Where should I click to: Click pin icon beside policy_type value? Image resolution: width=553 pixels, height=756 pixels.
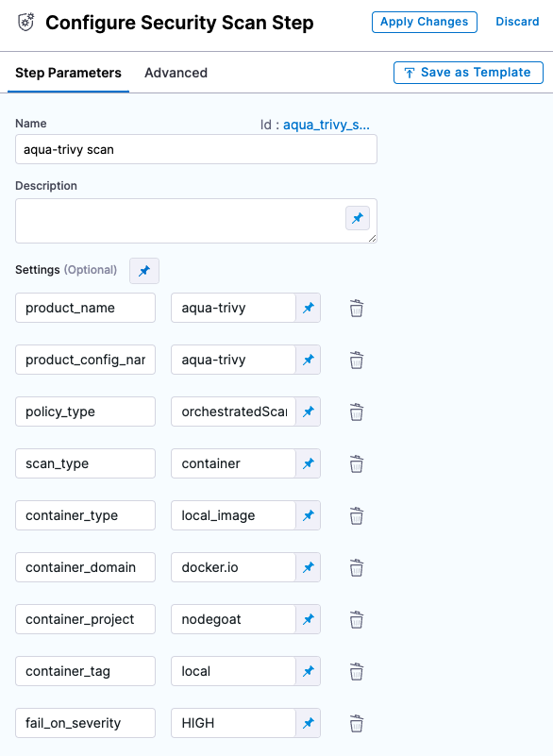[308, 412]
